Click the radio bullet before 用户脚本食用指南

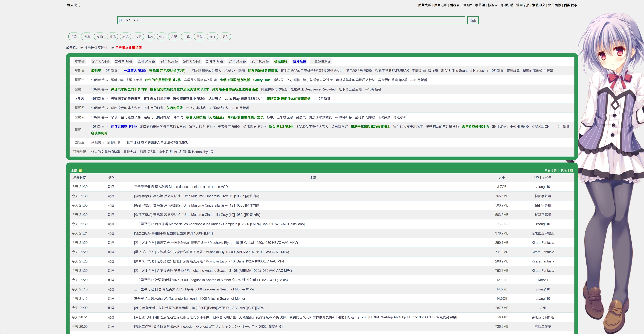(x=113, y=48)
